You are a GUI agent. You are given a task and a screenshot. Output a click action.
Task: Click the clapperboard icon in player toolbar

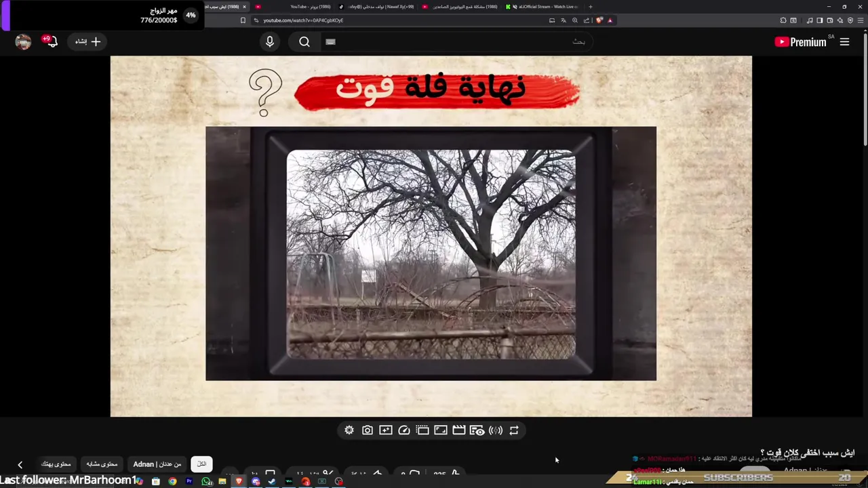tap(459, 430)
